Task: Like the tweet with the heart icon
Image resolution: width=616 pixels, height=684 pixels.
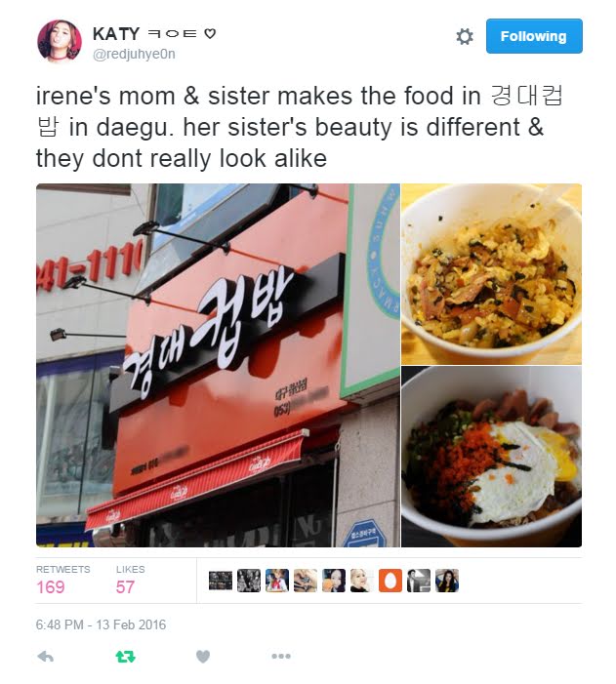Action: pos(203,656)
